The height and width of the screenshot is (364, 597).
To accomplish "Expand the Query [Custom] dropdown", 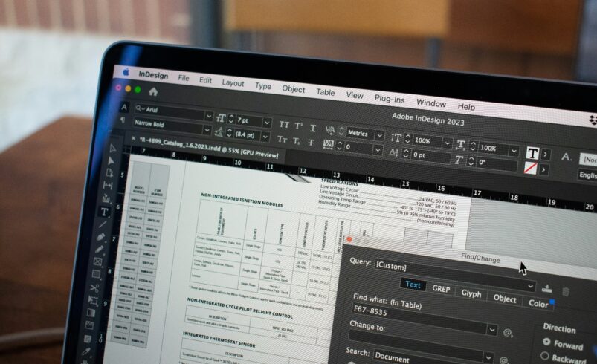I will coord(530,286).
